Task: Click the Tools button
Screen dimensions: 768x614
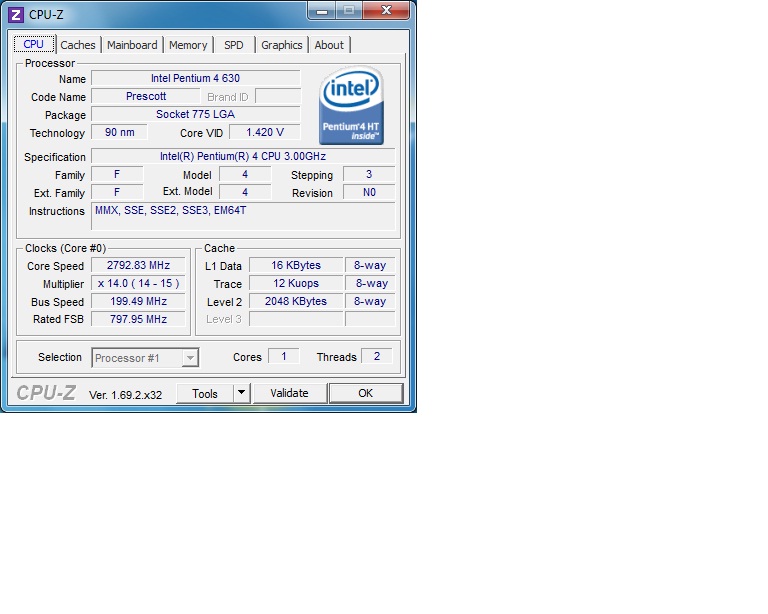Action: 205,394
